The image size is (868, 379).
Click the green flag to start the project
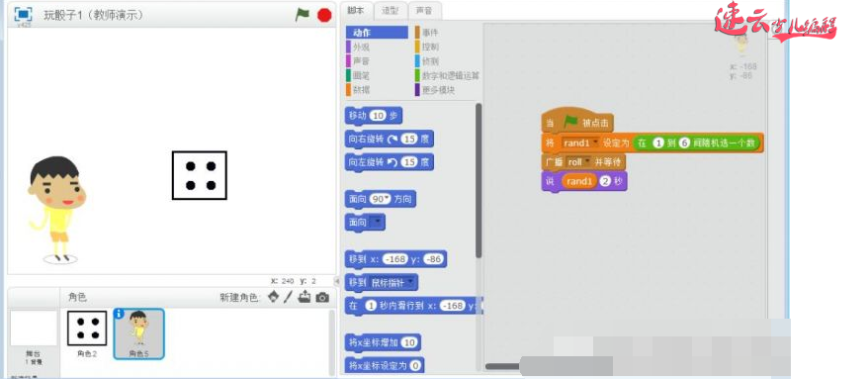(303, 15)
